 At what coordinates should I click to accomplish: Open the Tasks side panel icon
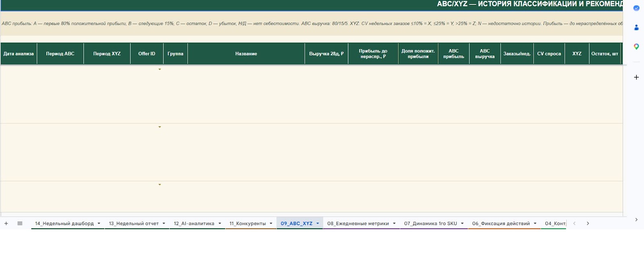(636, 8)
